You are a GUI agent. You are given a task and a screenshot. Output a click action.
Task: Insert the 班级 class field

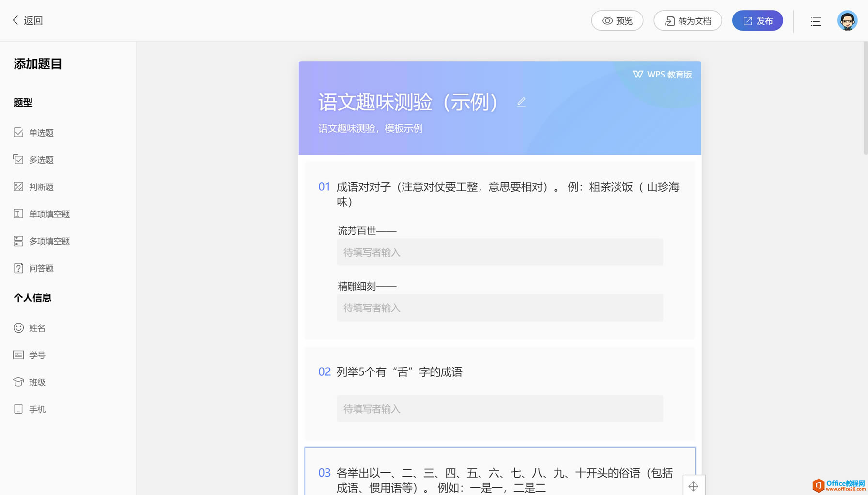pyautogui.click(x=30, y=382)
